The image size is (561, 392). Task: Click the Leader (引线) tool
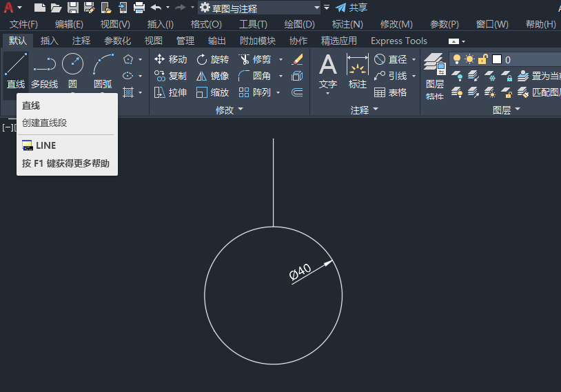tap(391, 76)
